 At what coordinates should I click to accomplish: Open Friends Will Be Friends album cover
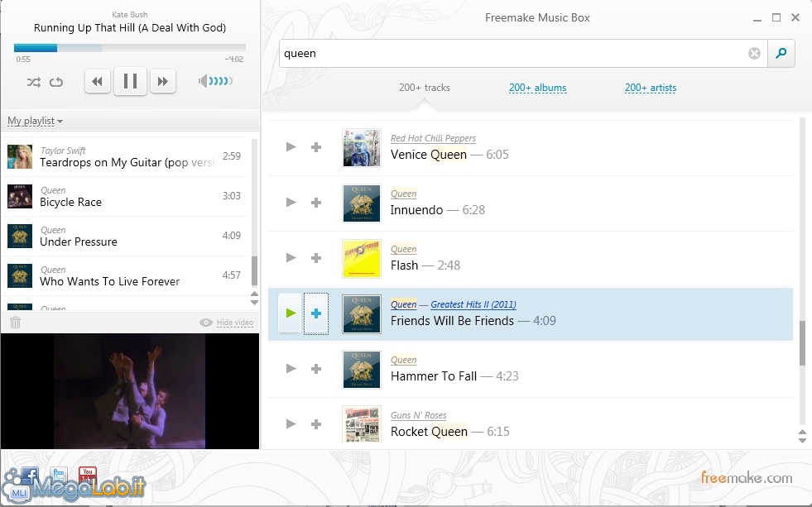point(362,314)
